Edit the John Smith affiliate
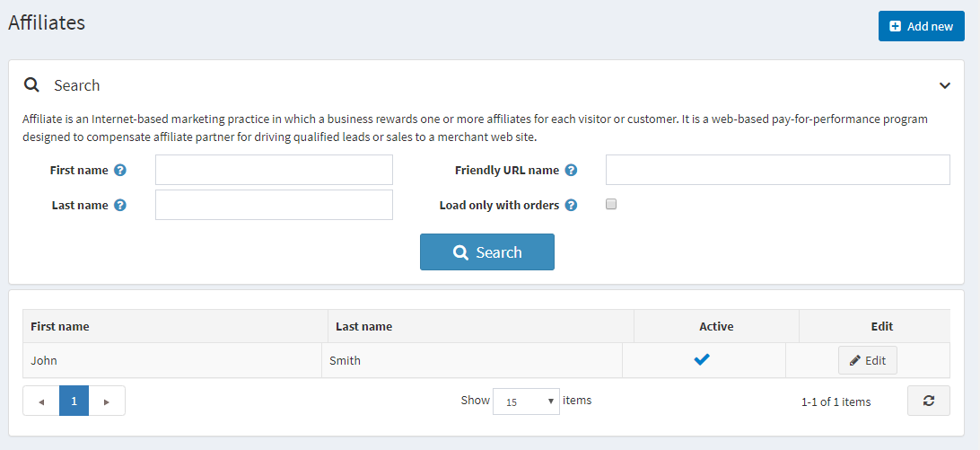980x450 pixels. (867, 360)
